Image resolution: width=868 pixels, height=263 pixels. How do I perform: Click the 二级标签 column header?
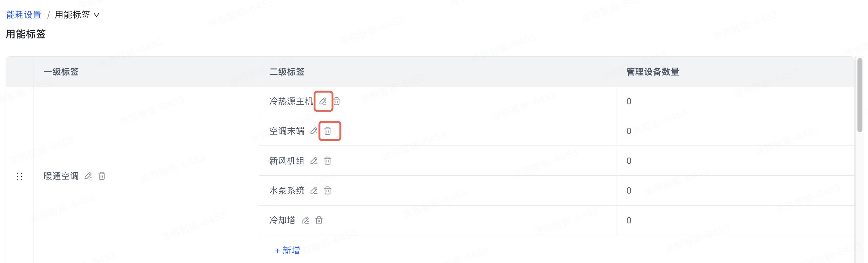coord(287,72)
